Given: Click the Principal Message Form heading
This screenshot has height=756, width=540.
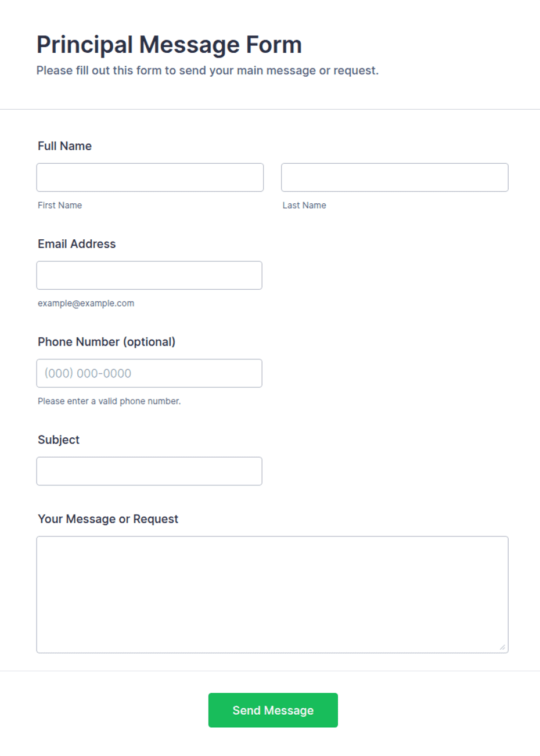Looking at the screenshot, I should [x=169, y=45].
